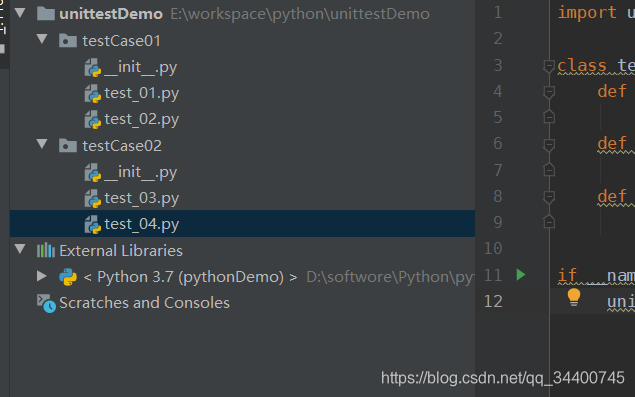Screen dimensions: 635x397
Task: Click the Python file icon of test_03.py
Action: pyautogui.click(x=93, y=198)
